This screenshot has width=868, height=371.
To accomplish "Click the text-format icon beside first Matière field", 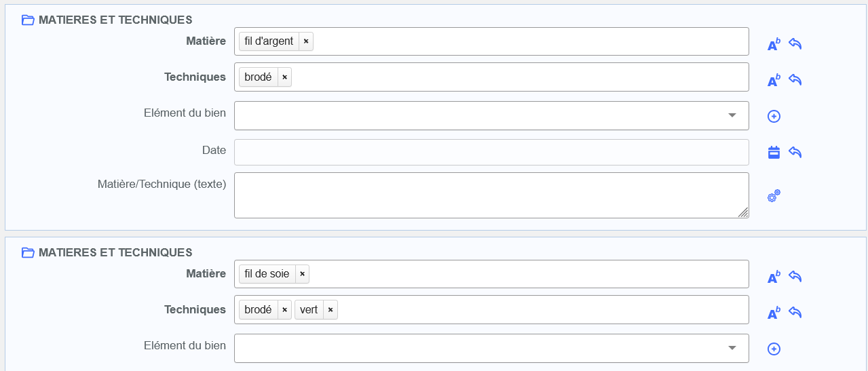I will pyautogui.click(x=774, y=45).
